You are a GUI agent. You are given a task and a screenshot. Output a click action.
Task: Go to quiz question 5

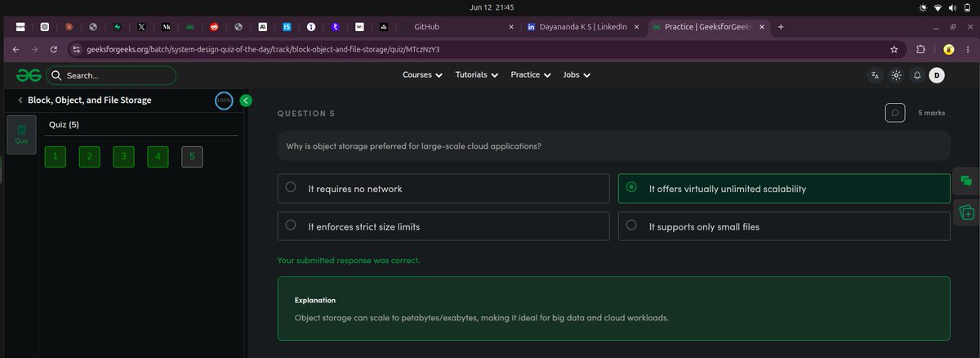pyautogui.click(x=192, y=157)
